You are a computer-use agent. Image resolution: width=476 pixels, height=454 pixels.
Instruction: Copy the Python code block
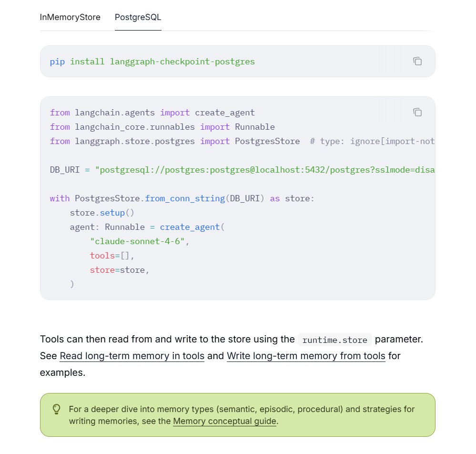[x=417, y=112]
